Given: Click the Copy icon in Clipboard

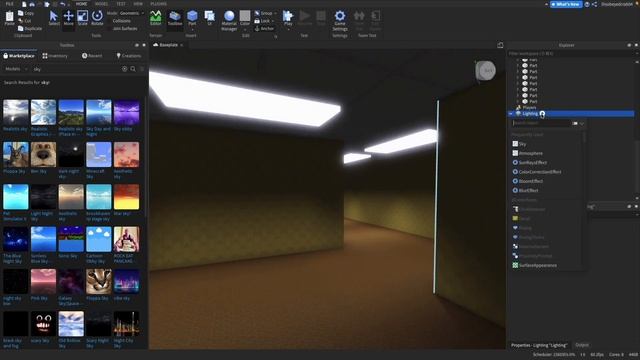Looking at the screenshot, I should (21, 13).
